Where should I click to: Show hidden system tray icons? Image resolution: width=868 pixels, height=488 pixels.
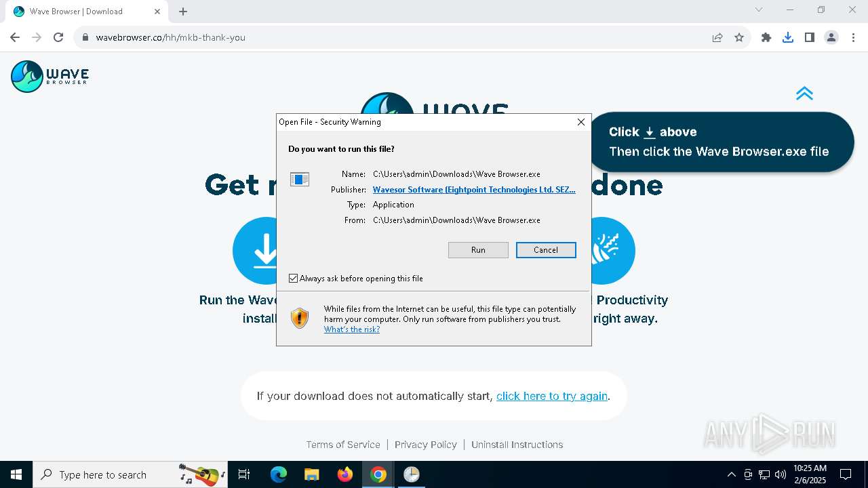[731, 474]
